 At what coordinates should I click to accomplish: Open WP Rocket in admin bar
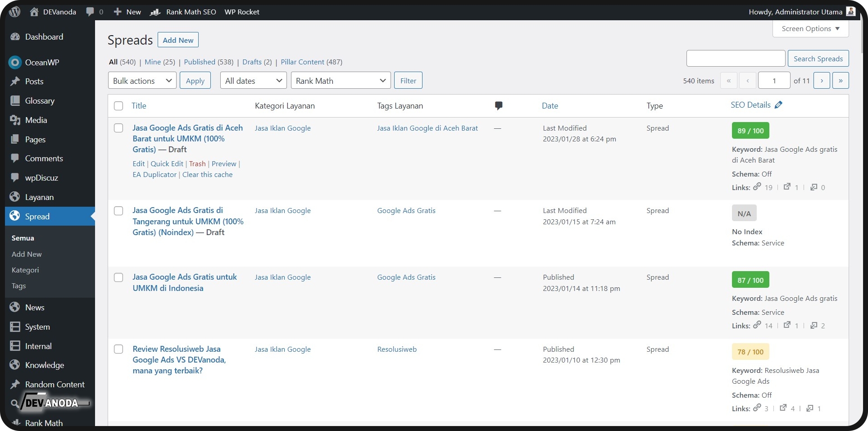(242, 12)
